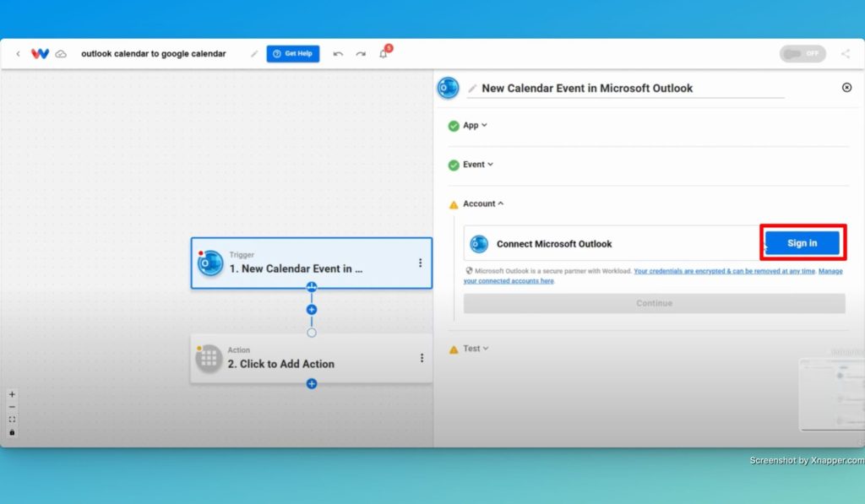Open the notifications bell
Screen dimensions: 865x504
point(384,53)
